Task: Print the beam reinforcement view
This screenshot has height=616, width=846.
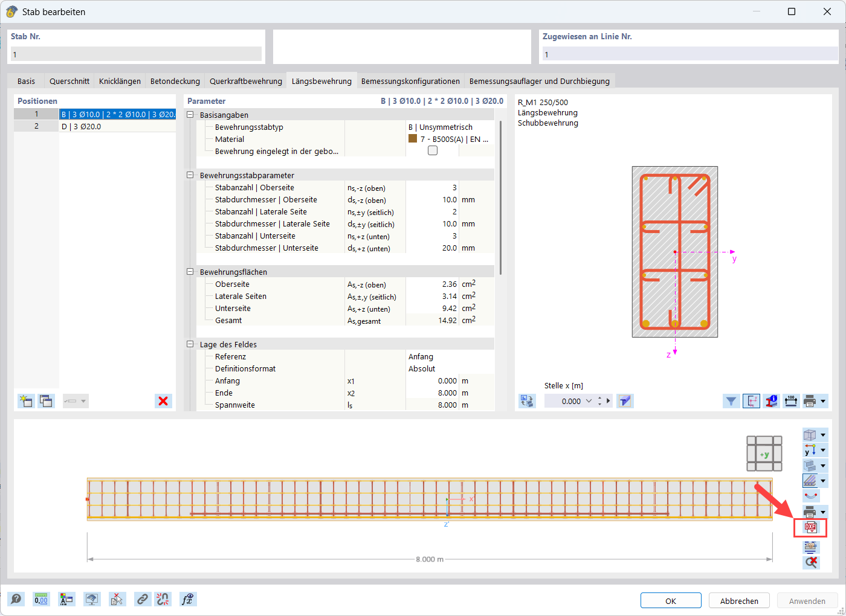Action: click(810, 512)
